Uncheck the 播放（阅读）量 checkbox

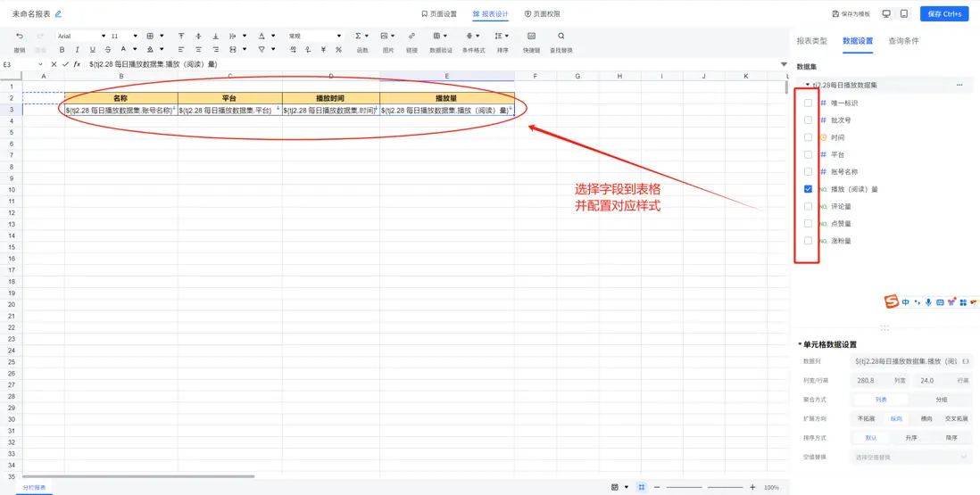(808, 188)
